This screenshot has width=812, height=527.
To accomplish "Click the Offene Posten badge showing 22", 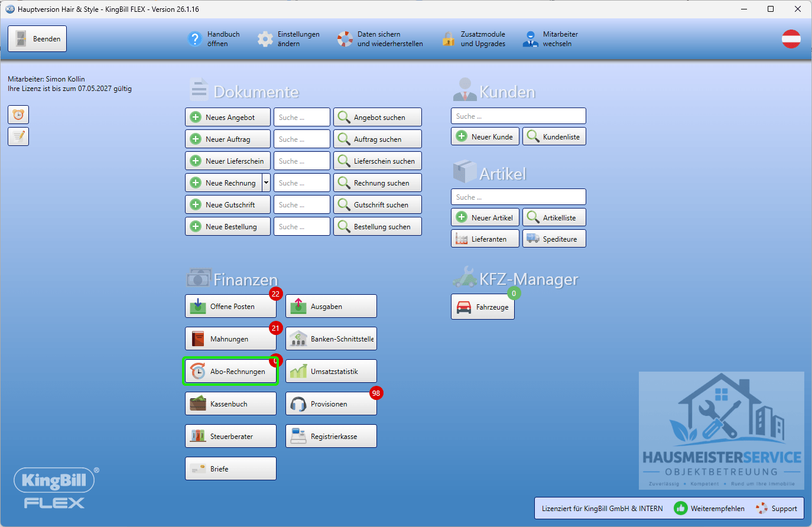I will point(275,294).
